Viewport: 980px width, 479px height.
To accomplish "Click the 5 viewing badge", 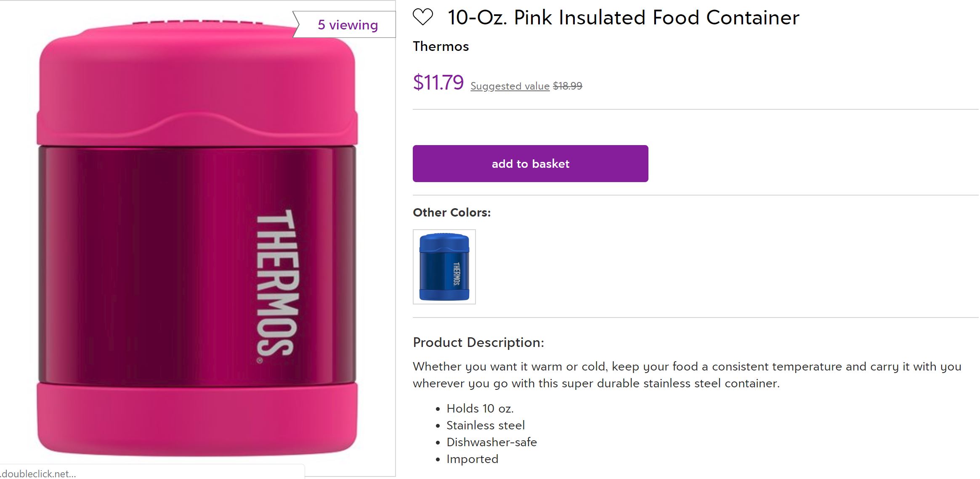I will (x=347, y=25).
